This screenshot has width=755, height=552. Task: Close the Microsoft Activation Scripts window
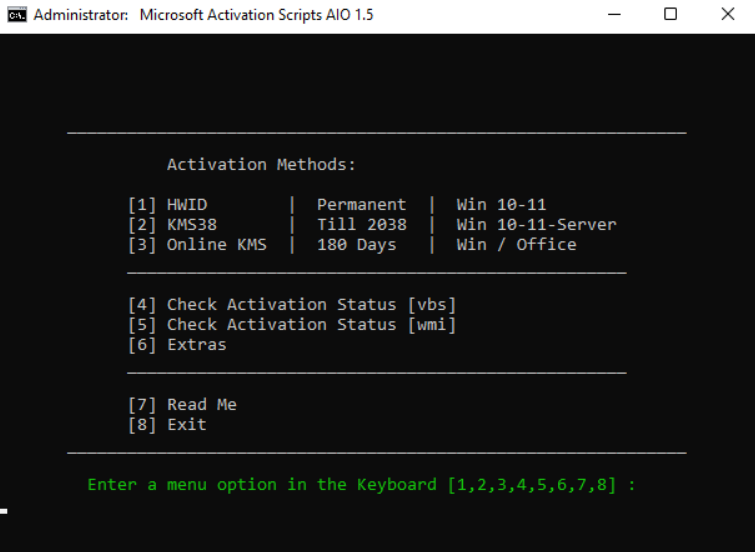[x=728, y=14]
